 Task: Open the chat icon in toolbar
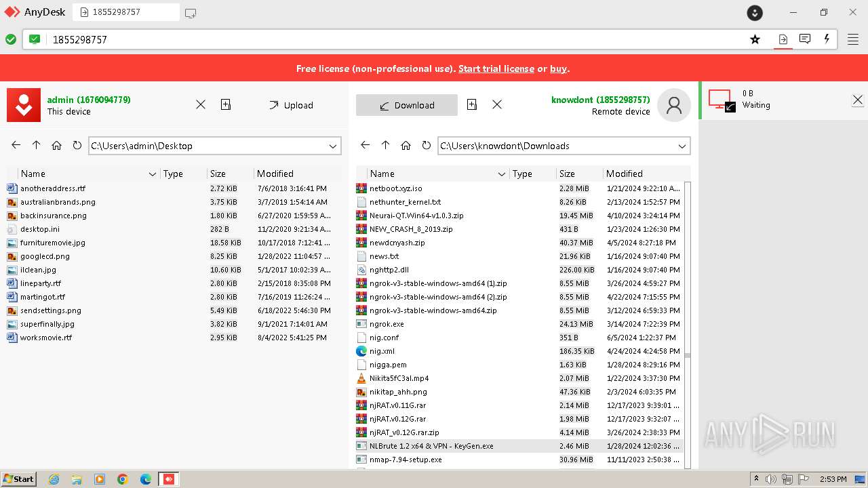tap(805, 39)
